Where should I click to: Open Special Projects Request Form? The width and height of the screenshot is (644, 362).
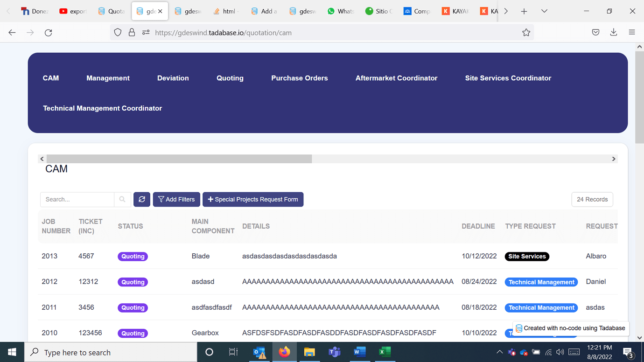253,199
